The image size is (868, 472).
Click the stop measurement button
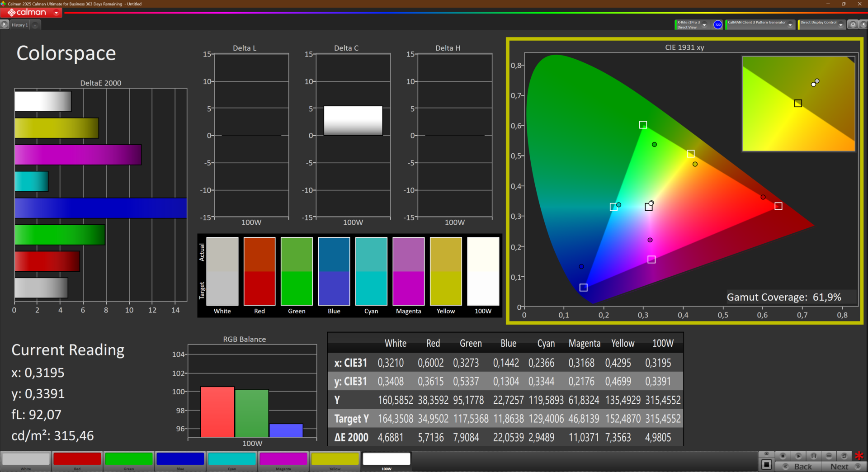783,456
